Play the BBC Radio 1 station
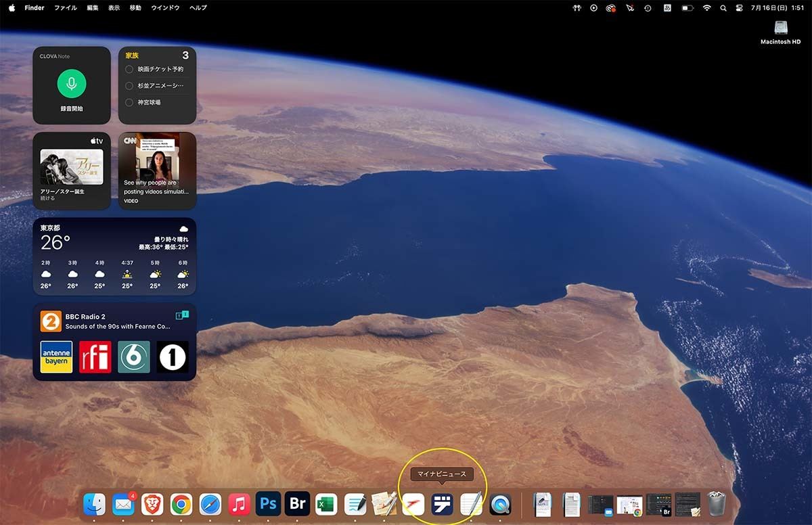This screenshot has height=525, width=812. pos(173,357)
